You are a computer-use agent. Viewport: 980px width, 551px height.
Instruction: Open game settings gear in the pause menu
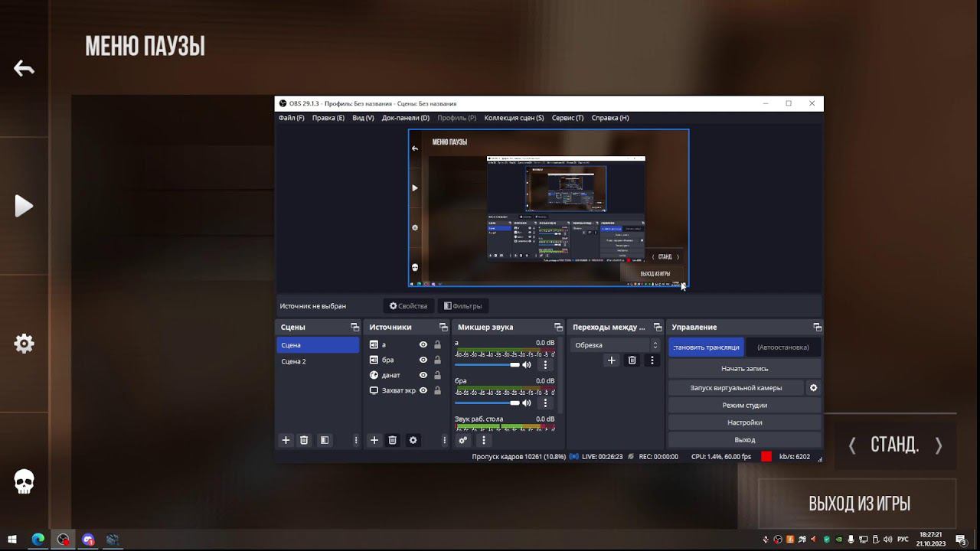click(24, 344)
